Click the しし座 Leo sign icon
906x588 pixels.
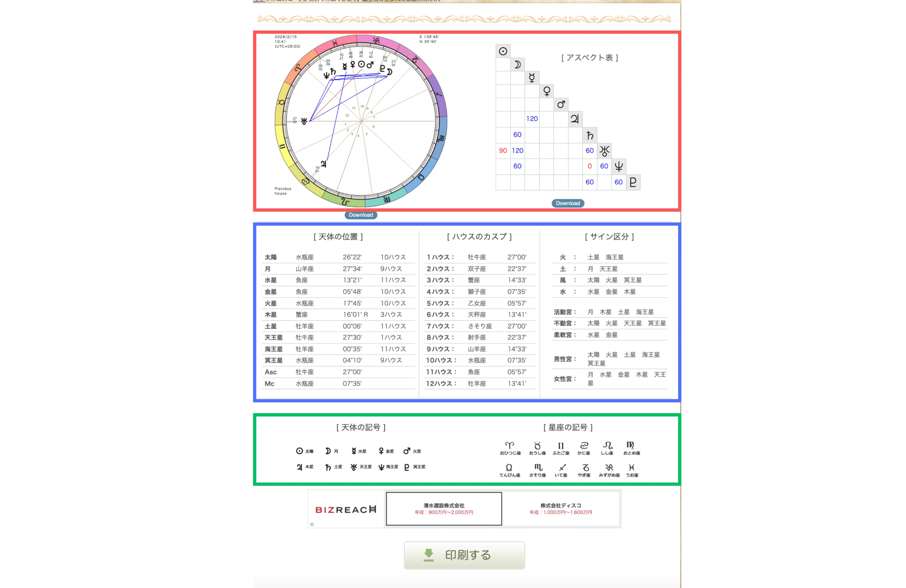coord(608,445)
